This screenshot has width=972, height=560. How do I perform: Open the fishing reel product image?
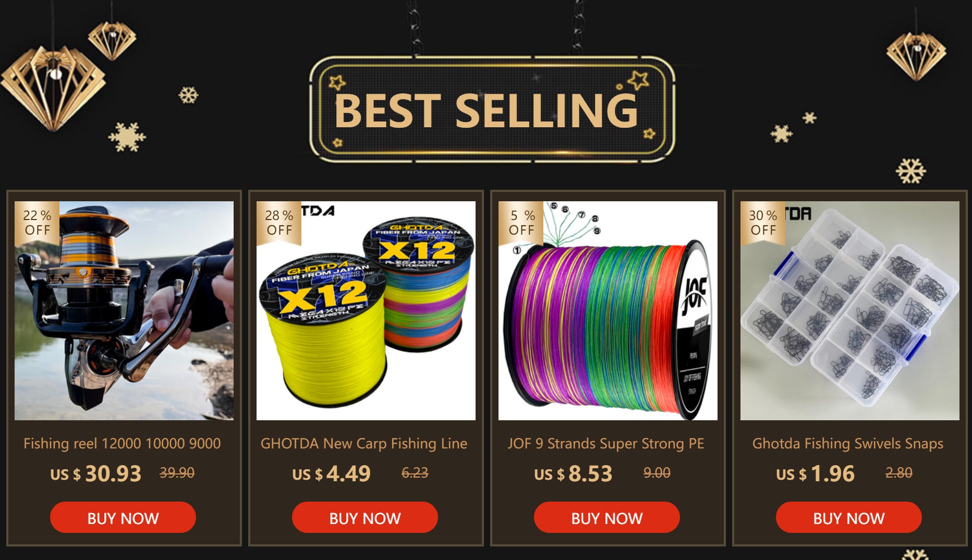[x=124, y=311]
